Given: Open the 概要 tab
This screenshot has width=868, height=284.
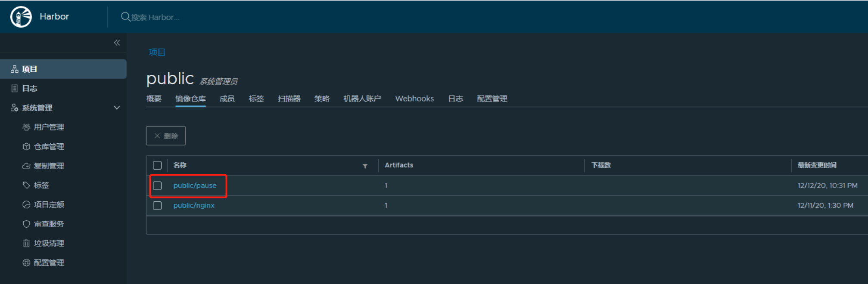Looking at the screenshot, I should tap(154, 99).
